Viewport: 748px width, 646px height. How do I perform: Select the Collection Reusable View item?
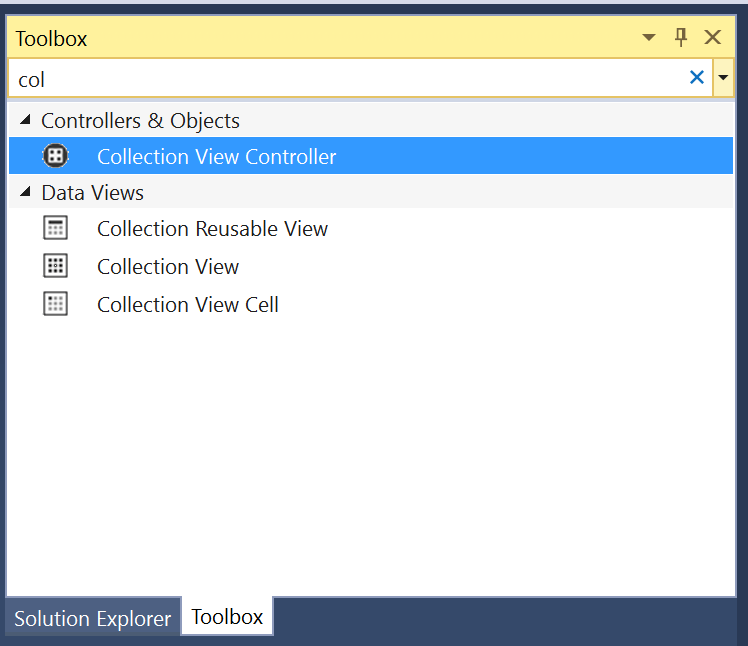pos(371,228)
